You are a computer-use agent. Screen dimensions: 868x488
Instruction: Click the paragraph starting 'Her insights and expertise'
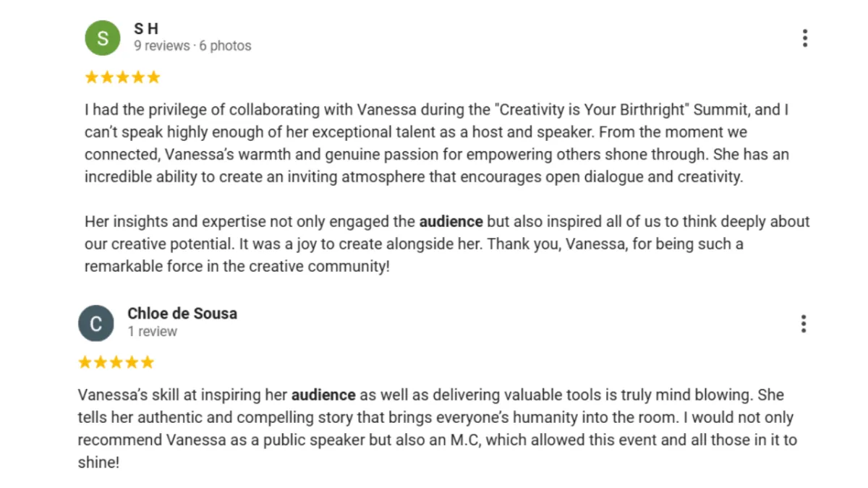[x=447, y=244]
